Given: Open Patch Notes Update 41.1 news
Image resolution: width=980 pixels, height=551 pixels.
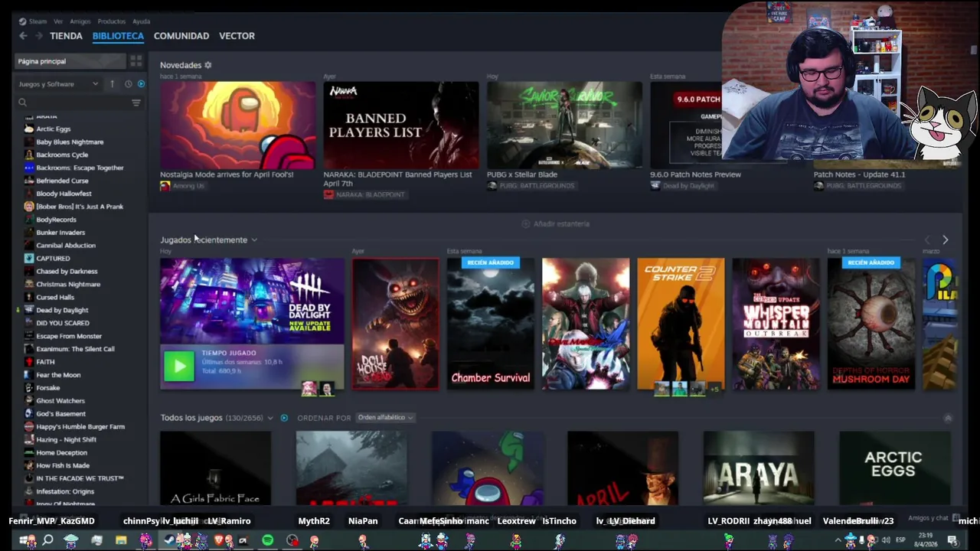Looking at the screenshot, I should [859, 174].
